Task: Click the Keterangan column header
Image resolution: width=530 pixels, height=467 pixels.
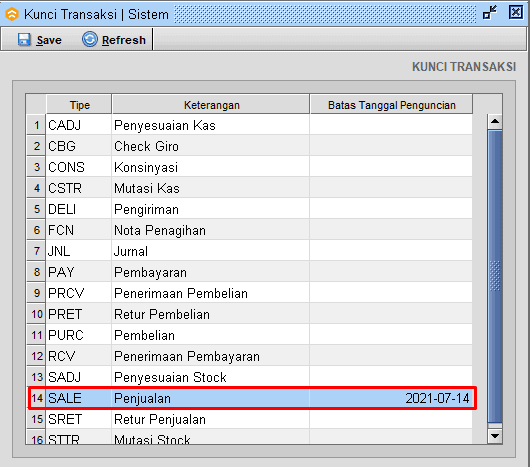Action: point(211,105)
